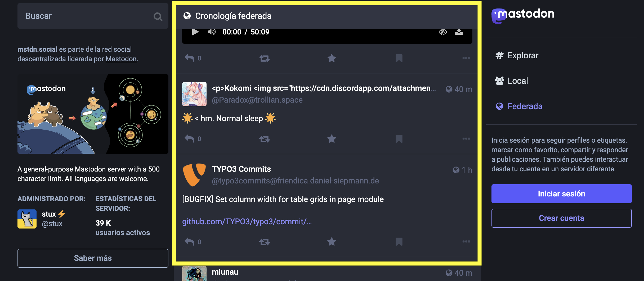Switch to the Local timeline
The width and height of the screenshot is (644, 281).
point(512,81)
